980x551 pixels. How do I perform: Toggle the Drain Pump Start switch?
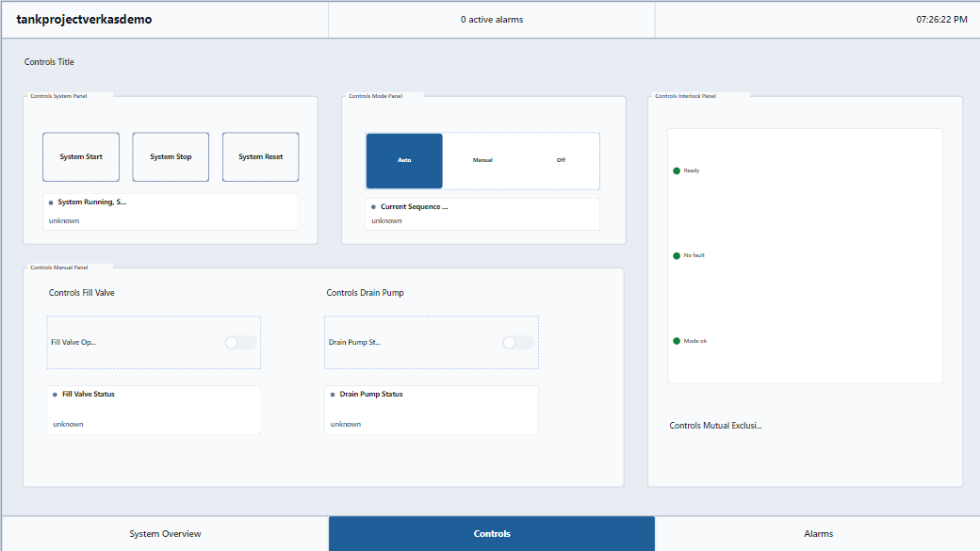(518, 342)
